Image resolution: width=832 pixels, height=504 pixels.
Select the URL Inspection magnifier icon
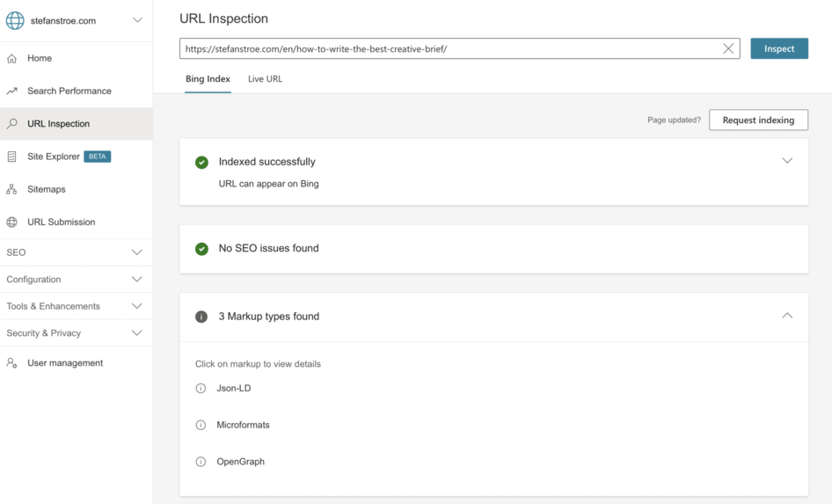[x=11, y=124]
